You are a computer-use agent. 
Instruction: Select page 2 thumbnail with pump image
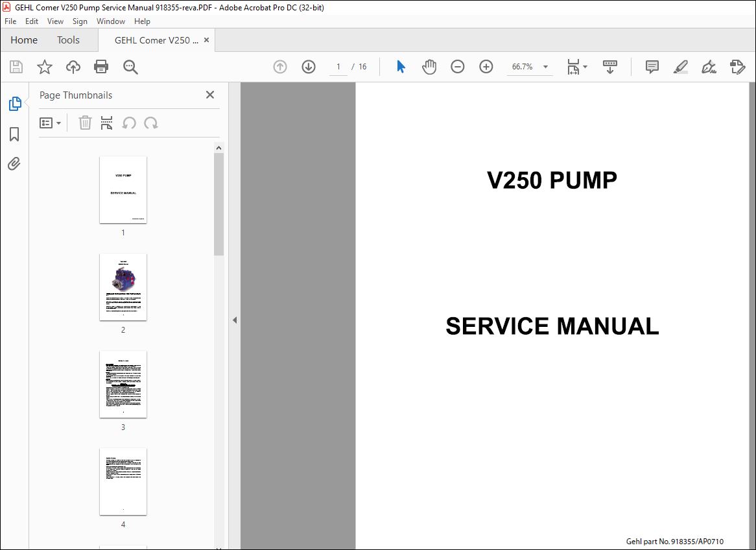(x=123, y=287)
